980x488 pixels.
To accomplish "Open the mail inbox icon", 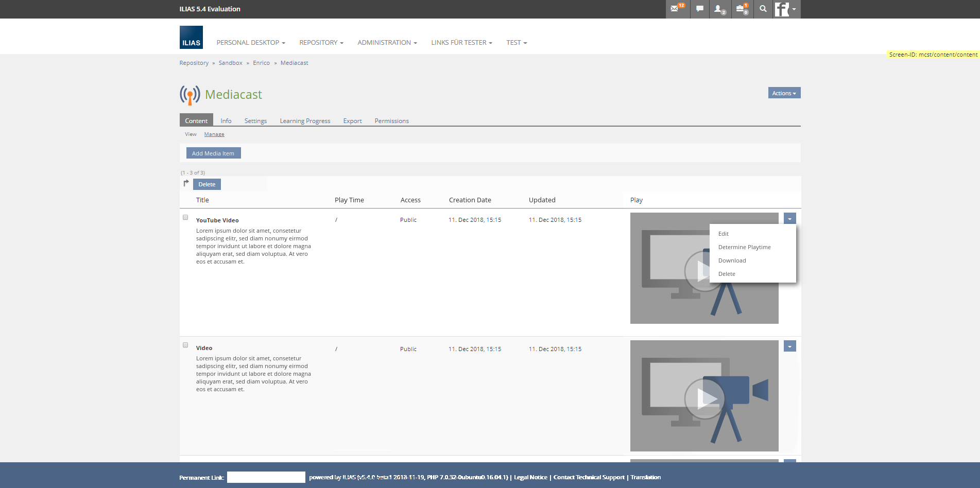I will 675,9.
